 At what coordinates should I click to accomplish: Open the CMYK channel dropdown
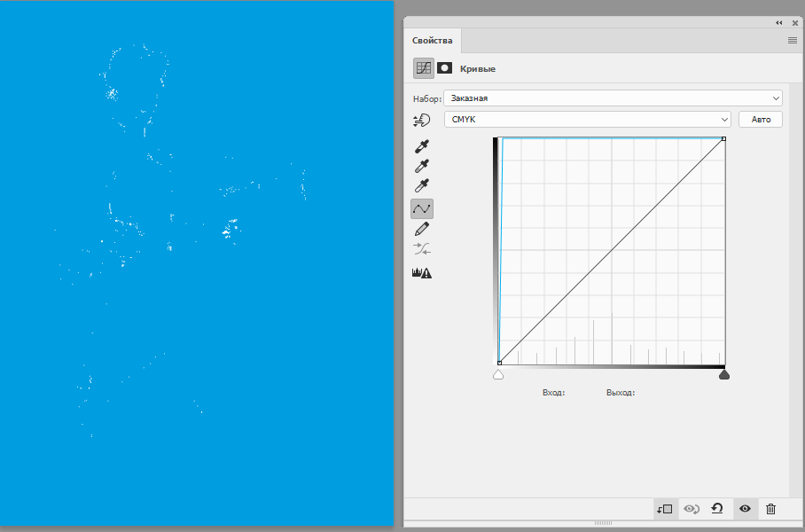[x=587, y=119]
